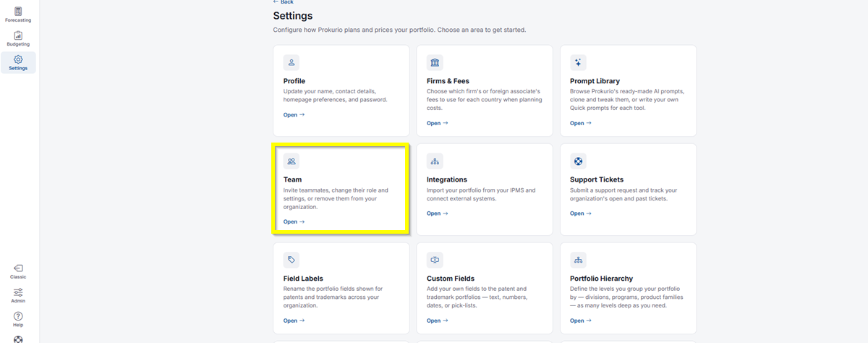Image resolution: width=868 pixels, height=343 pixels.
Task: Click the Team card description text
Action: pos(336,198)
